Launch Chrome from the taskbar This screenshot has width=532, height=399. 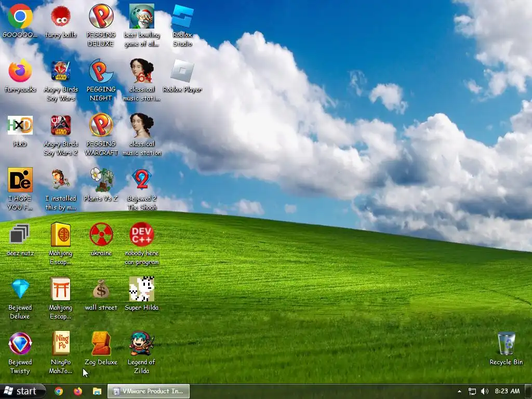pos(59,391)
